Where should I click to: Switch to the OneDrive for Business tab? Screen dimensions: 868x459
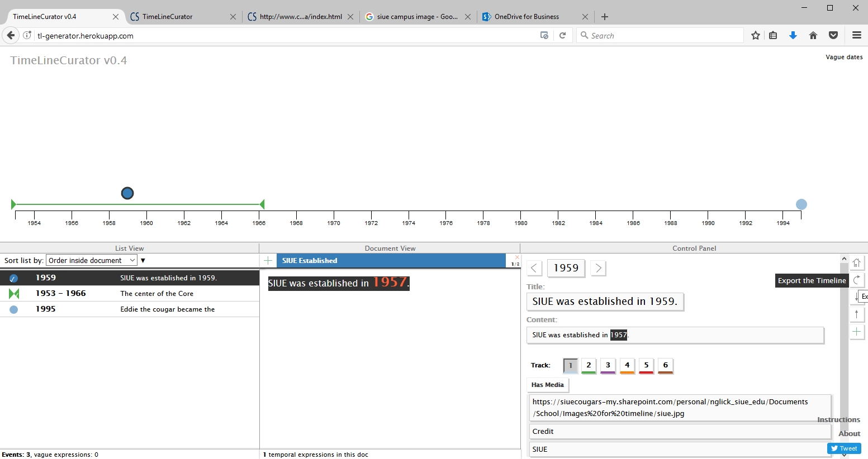click(527, 17)
